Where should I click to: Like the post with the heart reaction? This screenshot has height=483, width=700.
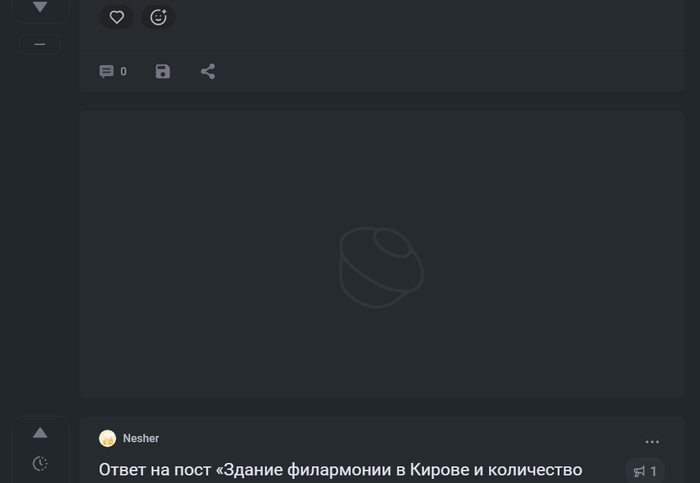coord(117,17)
